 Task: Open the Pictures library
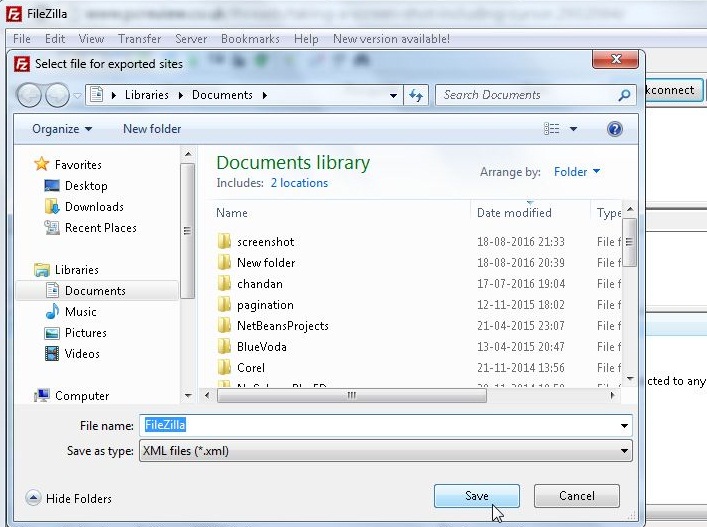coord(76,333)
